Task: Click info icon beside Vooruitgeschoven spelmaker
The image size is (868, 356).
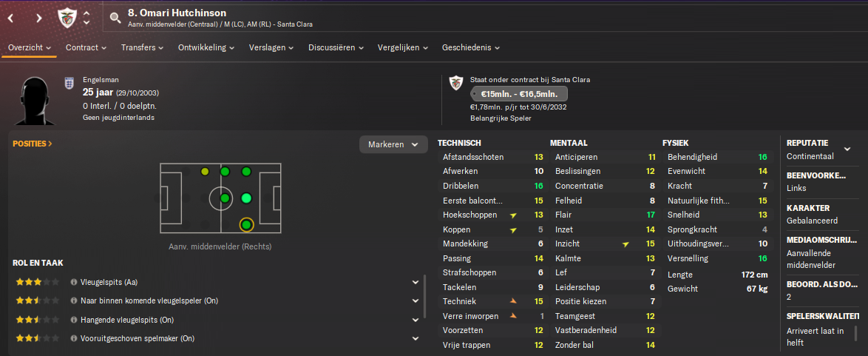Action: (x=74, y=338)
